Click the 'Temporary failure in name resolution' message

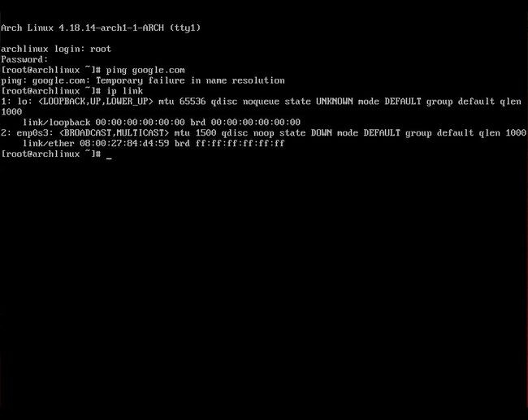[x=190, y=80]
